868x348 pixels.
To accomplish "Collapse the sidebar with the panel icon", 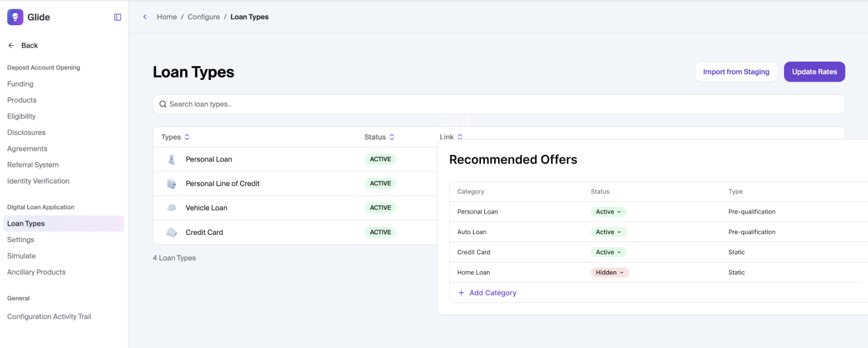I will (118, 17).
